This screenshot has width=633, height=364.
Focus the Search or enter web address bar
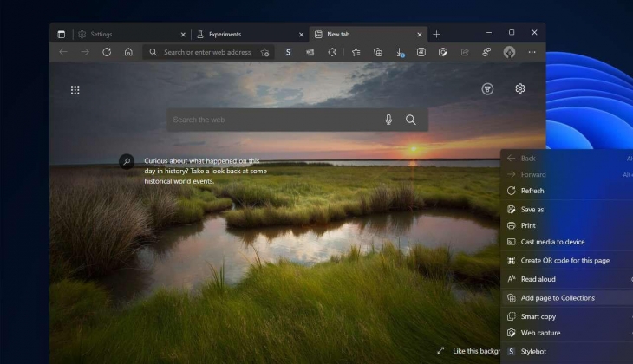point(208,52)
